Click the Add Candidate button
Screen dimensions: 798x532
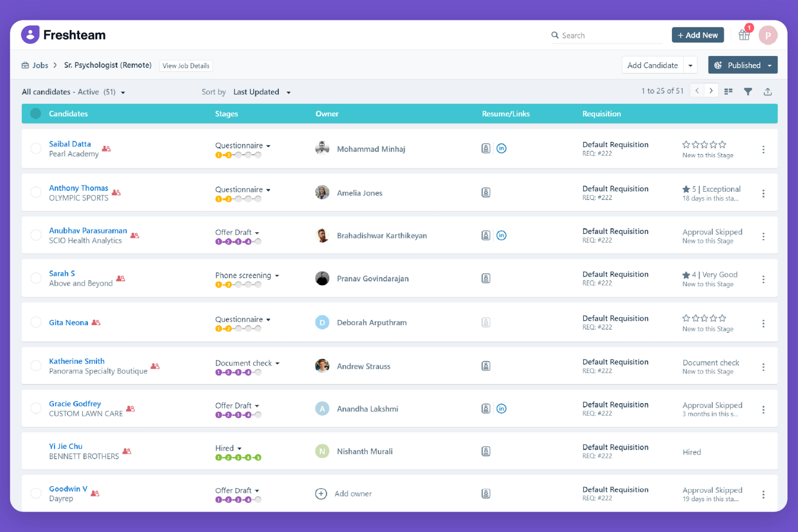click(x=652, y=65)
